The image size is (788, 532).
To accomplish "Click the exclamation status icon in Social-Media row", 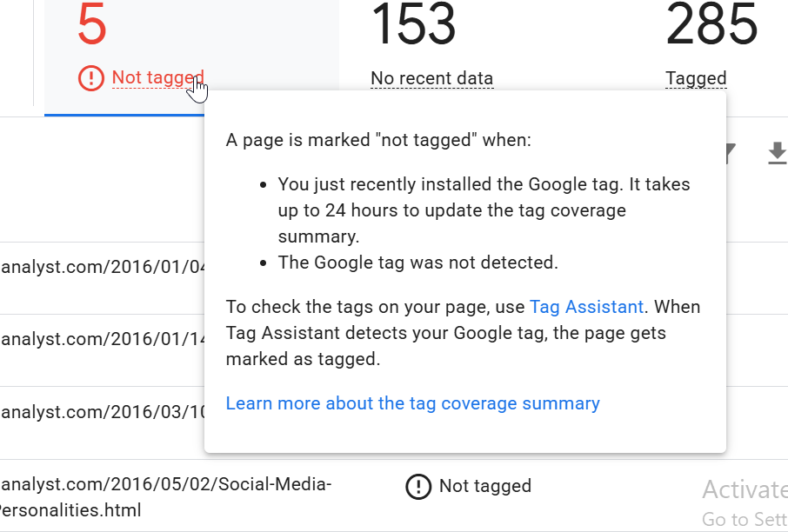I will point(418,486).
